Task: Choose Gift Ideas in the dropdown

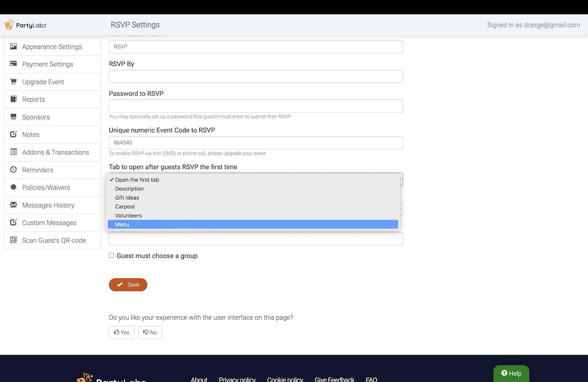Action: click(127, 198)
